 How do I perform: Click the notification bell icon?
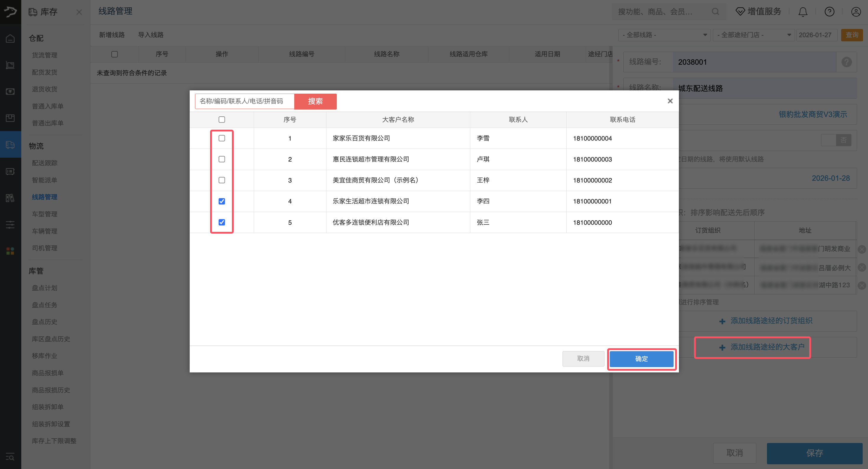point(803,12)
